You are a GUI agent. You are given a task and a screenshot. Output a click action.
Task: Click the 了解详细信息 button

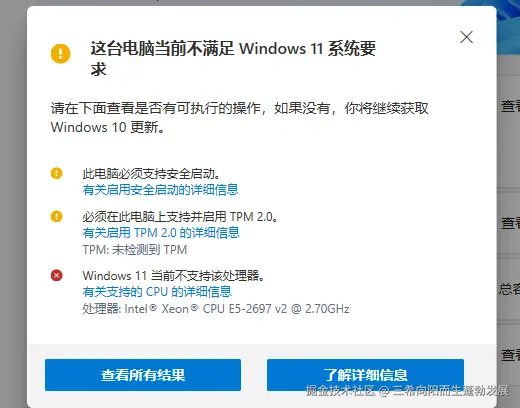tap(365, 375)
